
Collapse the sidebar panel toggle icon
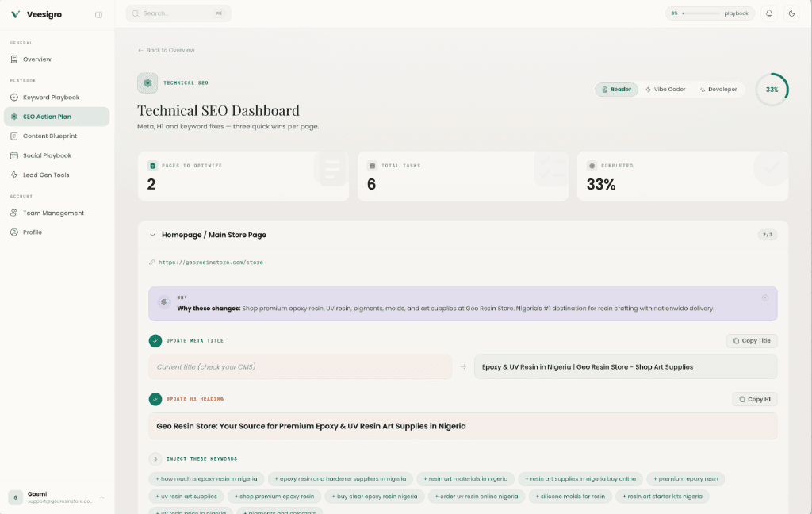(98, 14)
